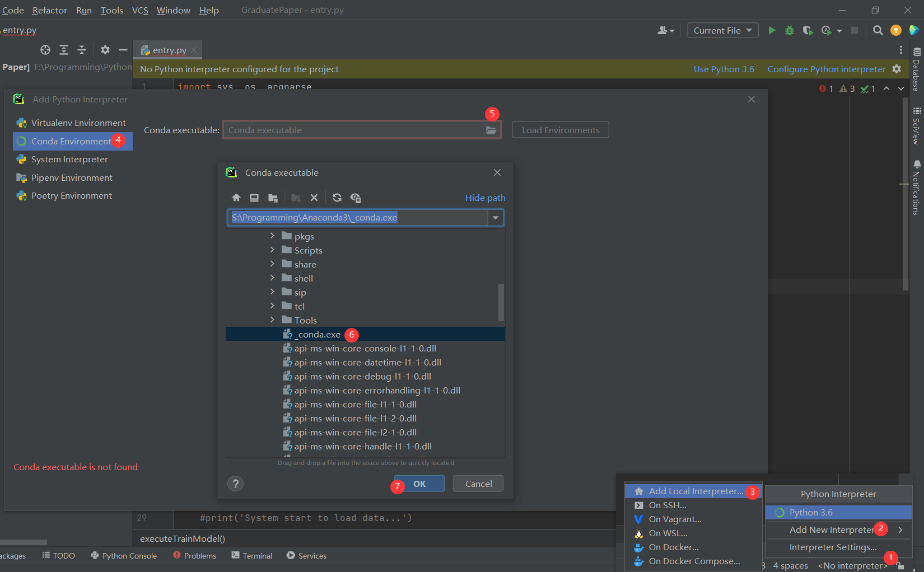
Task: Select Conda Environment in interpreter list
Action: click(x=73, y=141)
